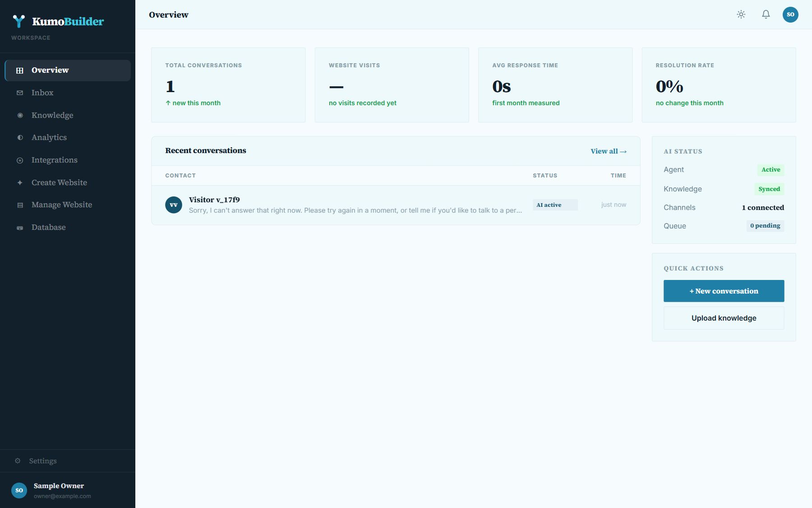The height and width of the screenshot is (508, 812).
Task: Click the Settings gear icon
Action: pos(18,461)
